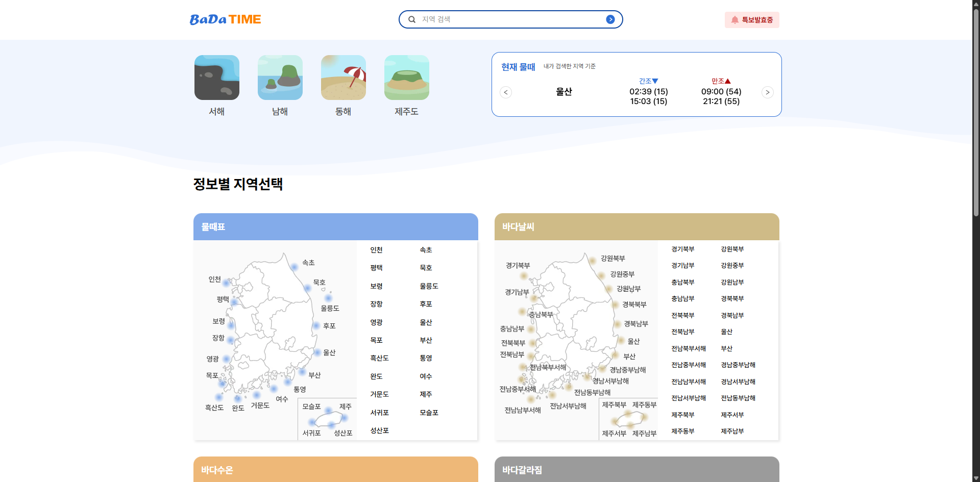Open the 바다수온 section header
This screenshot has width=980, height=482.
[x=335, y=470]
